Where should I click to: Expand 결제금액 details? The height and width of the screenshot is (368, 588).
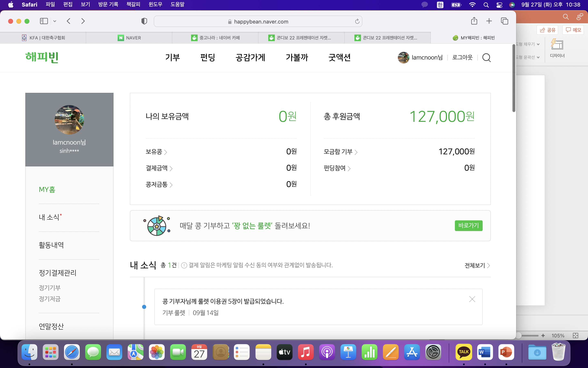pyautogui.click(x=159, y=168)
